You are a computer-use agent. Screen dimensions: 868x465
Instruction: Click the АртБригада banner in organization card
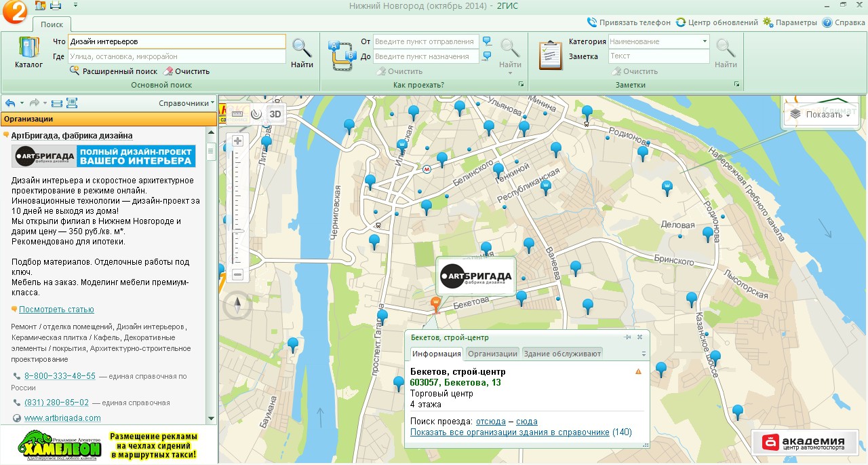pos(104,156)
